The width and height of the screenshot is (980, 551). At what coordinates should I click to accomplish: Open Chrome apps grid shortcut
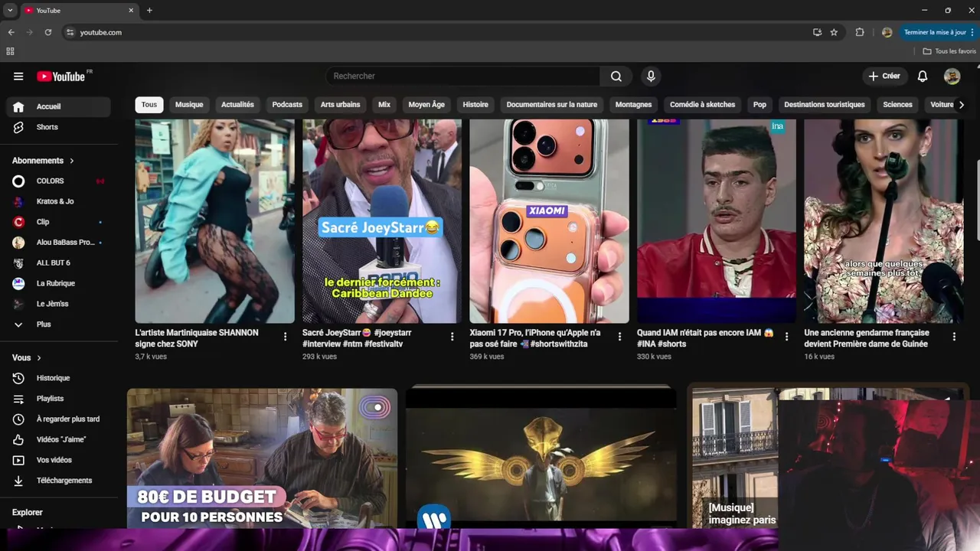[x=10, y=51]
